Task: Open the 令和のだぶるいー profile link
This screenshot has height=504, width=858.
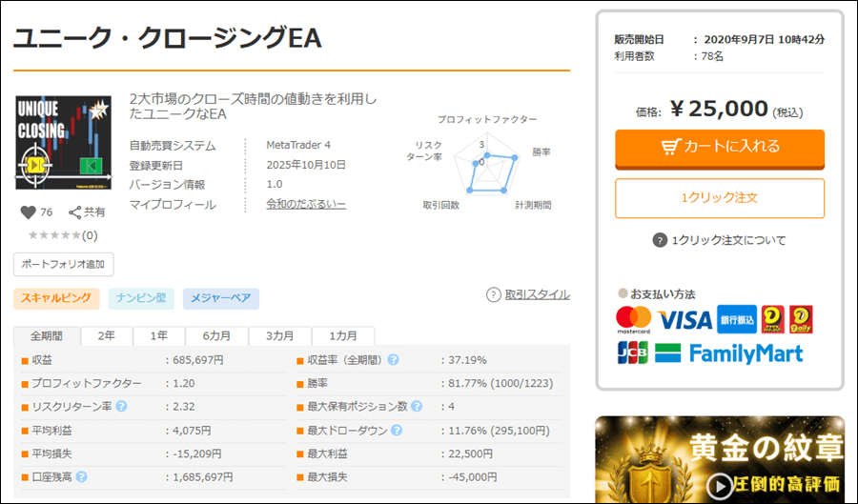Action: (x=307, y=205)
